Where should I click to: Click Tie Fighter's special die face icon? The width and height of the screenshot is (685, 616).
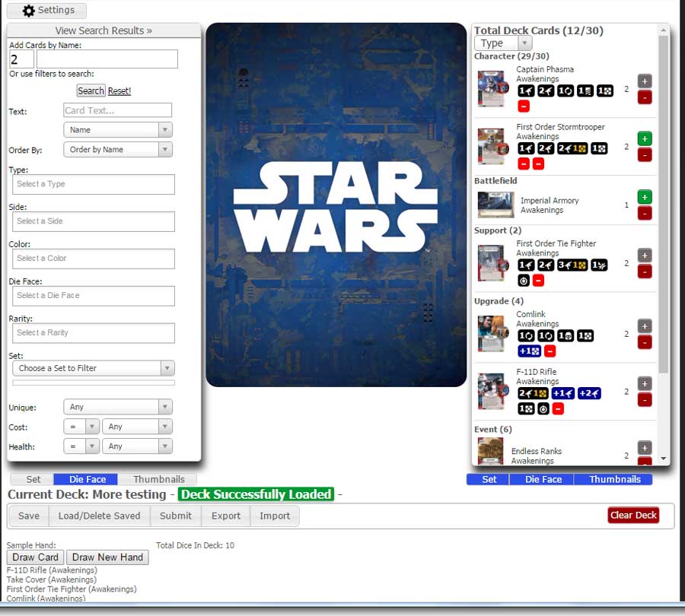[x=524, y=281]
